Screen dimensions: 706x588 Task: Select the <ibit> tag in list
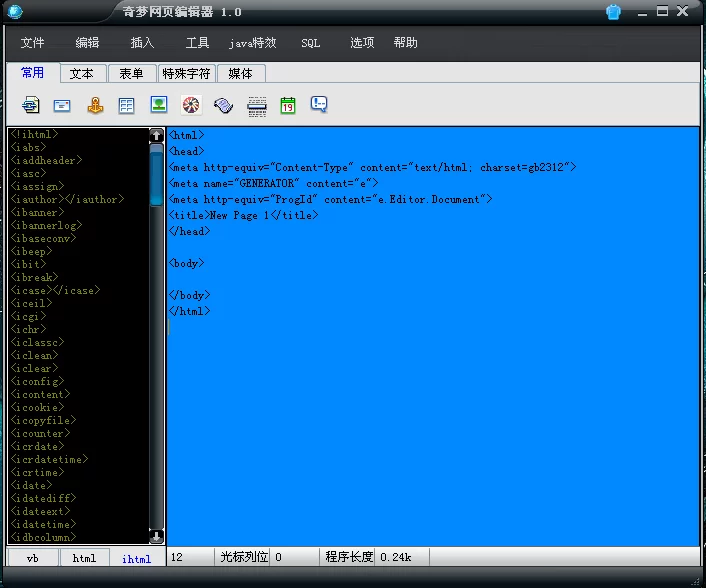click(x=28, y=264)
